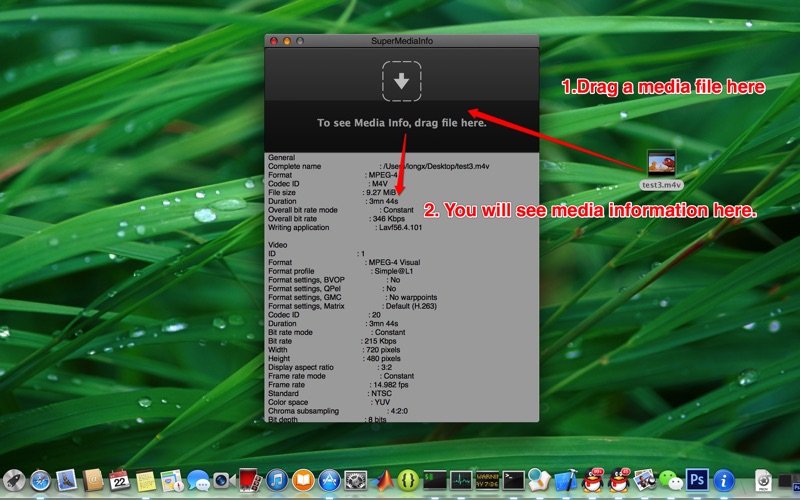This screenshot has width=800, height=500.
Task: Click the 'Codec ID : M4V' row
Action: click(328, 184)
